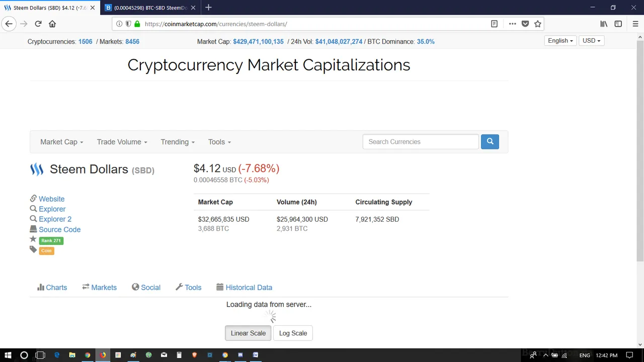The height and width of the screenshot is (362, 644).
Task: Expand the Tools navbar menu
Action: 219,142
